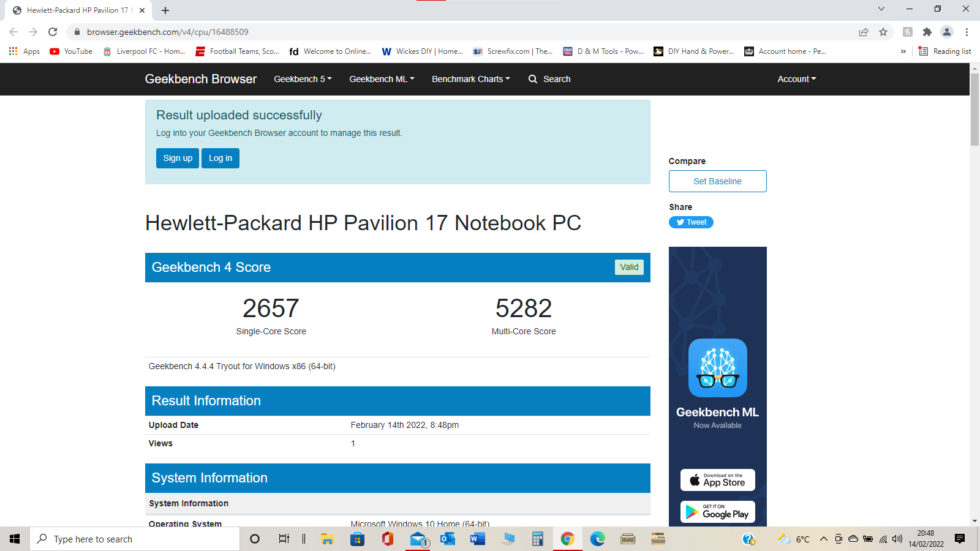Click Set Baseline under Compare
Screen dimensions: 980x551
tap(717, 181)
